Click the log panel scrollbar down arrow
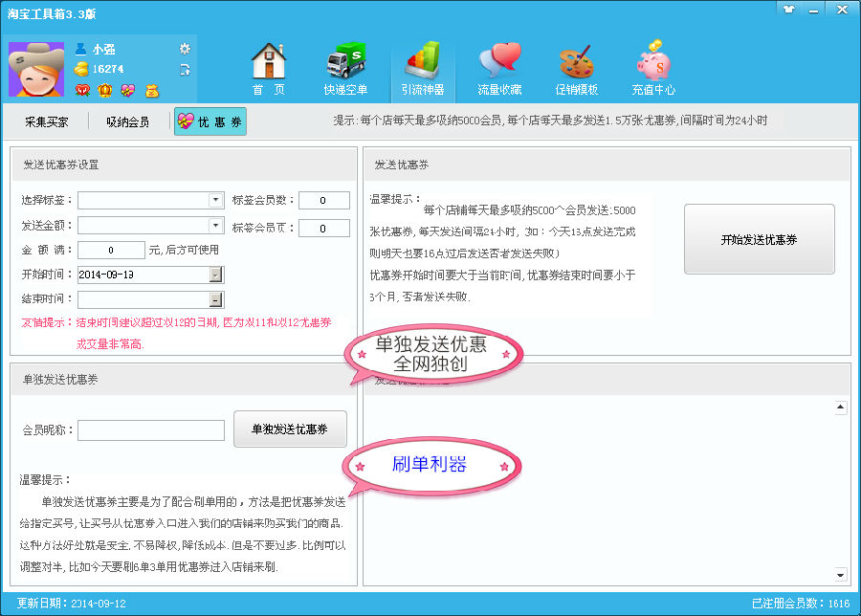861x616 pixels. pyautogui.click(x=840, y=575)
